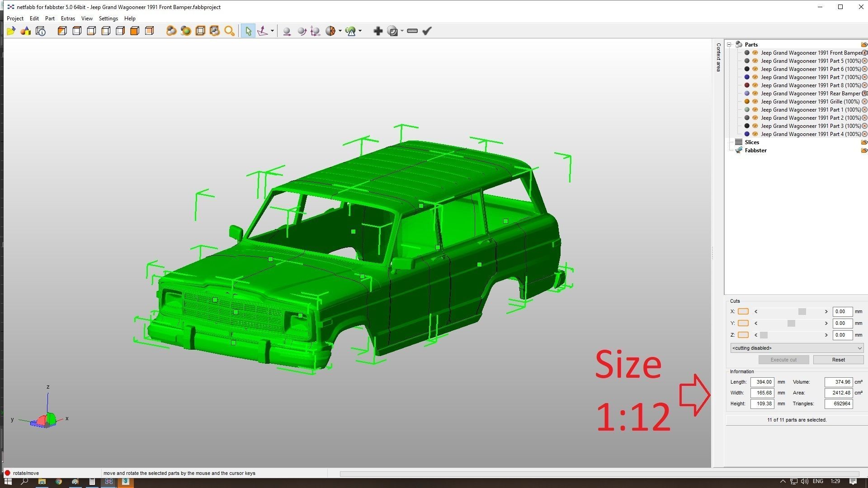Select the fifth view cube icon
The width and height of the screenshot is (868, 488).
[120, 31]
